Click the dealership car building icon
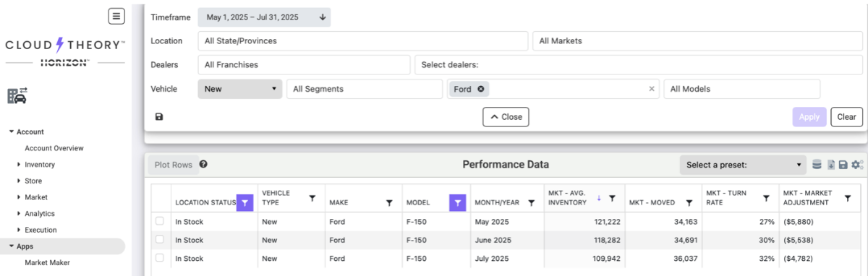This screenshot has height=276, width=868. pos(17,95)
